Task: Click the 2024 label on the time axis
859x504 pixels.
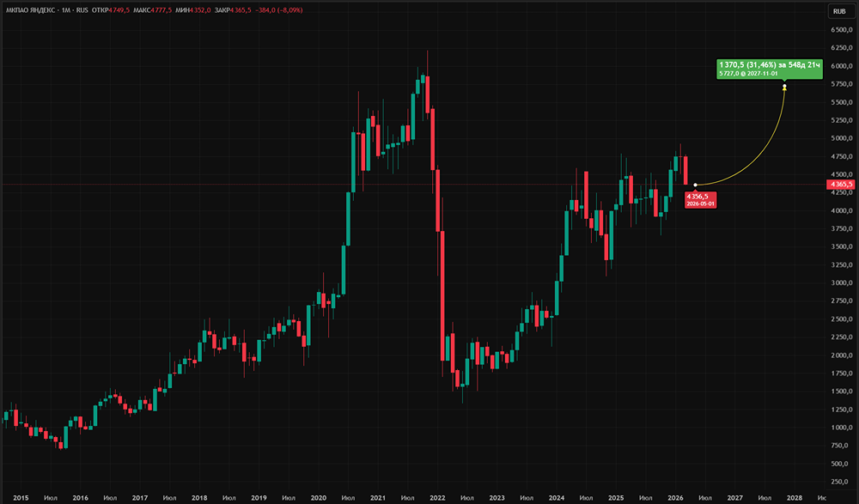Action: (x=556, y=498)
